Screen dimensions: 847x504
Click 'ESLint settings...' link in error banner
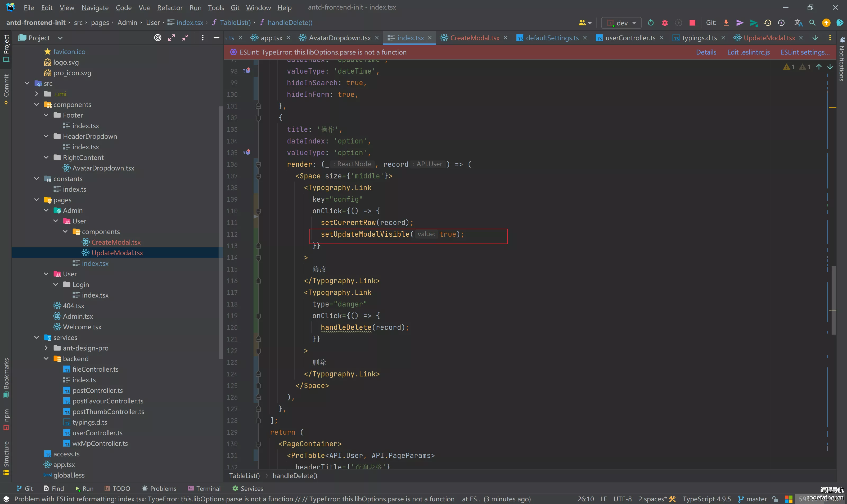click(x=804, y=52)
